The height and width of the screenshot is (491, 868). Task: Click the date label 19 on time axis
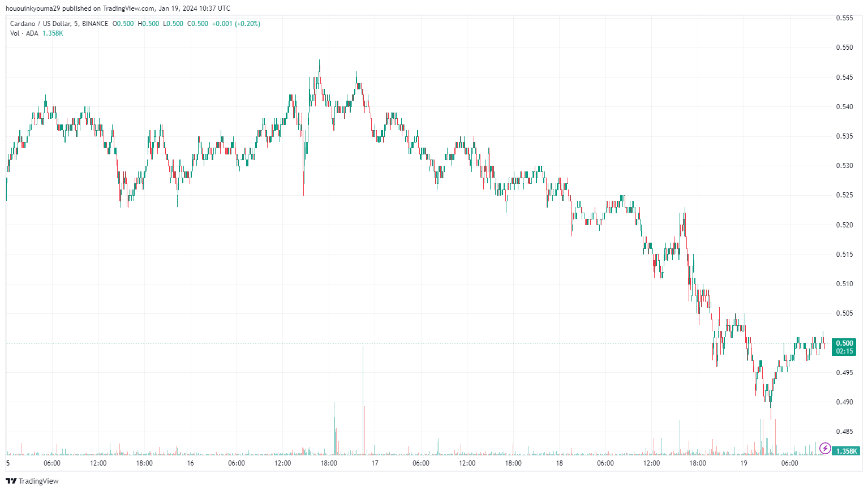point(744,463)
